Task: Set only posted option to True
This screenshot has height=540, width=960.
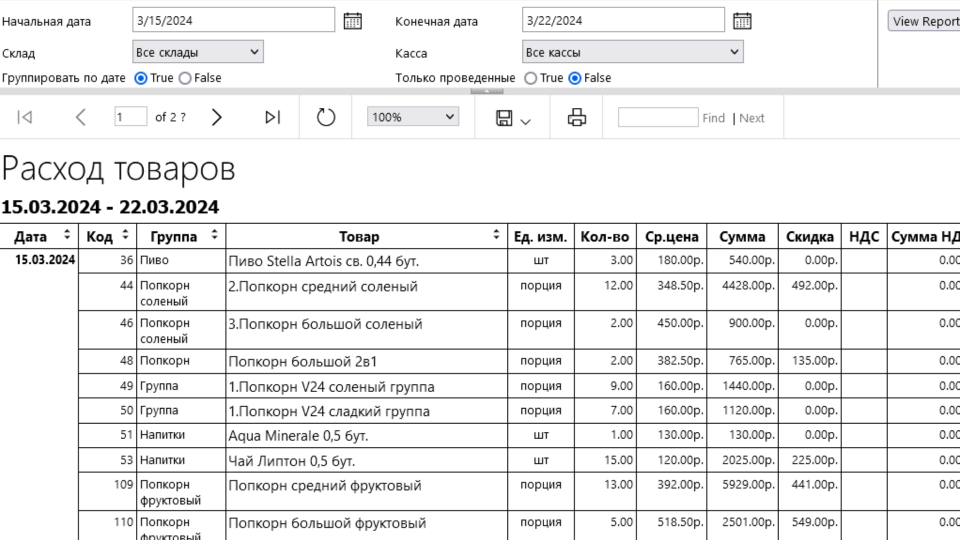Action: click(530, 78)
